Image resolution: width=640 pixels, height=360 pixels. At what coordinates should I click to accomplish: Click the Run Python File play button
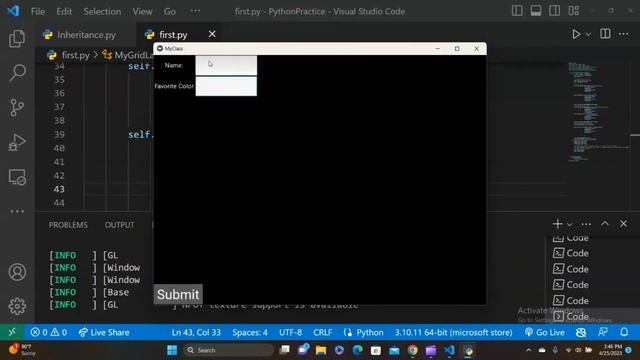[x=576, y=34]
